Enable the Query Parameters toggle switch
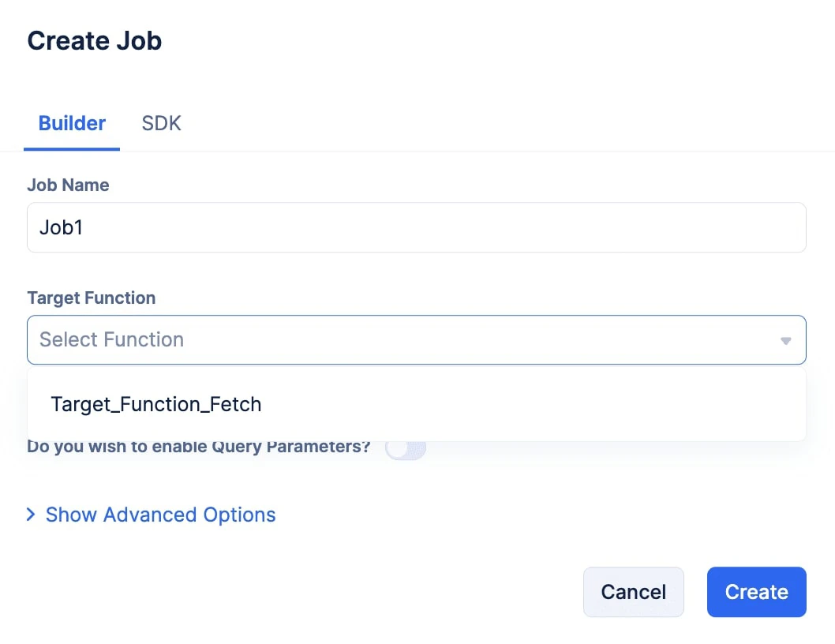This screenshot has height=644, width=835. pyautogui.click(x=406, y=448)
